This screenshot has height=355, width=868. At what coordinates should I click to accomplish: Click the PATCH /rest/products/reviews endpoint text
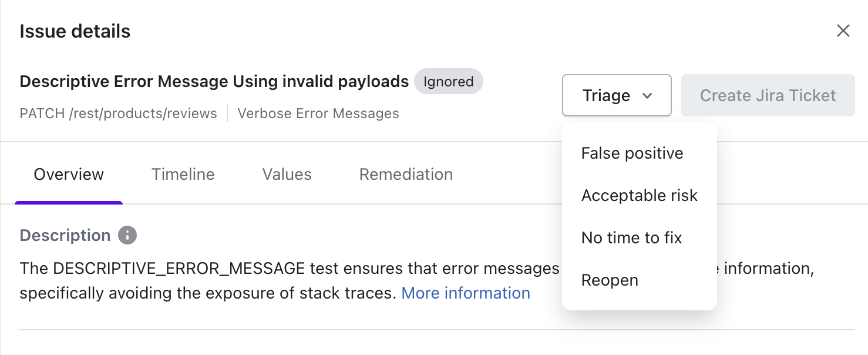click(x=118, y=113)
